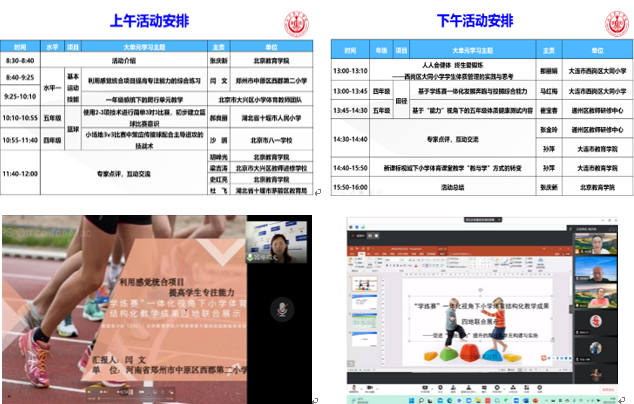The height and width of the screenshot is (404, 634).
Task: Select the 活动介绍 cell in morning schedule
Action: [137, 60]
